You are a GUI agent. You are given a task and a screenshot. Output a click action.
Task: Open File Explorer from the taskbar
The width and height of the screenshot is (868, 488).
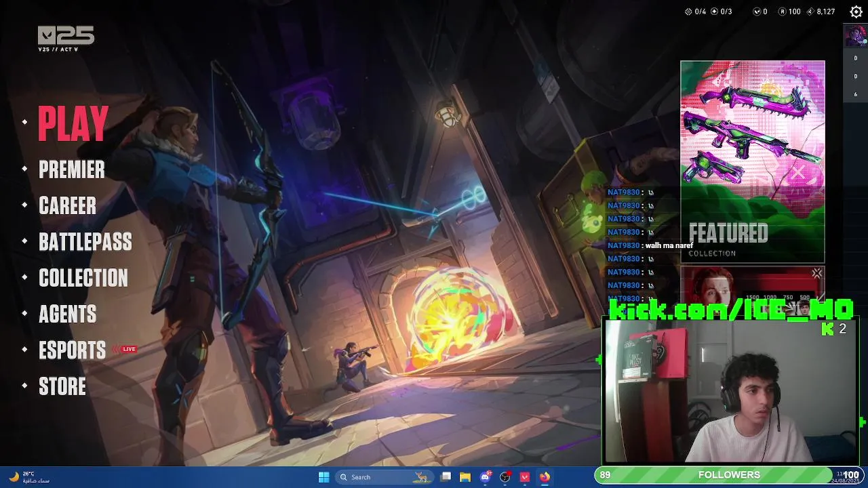coord(465,477)
